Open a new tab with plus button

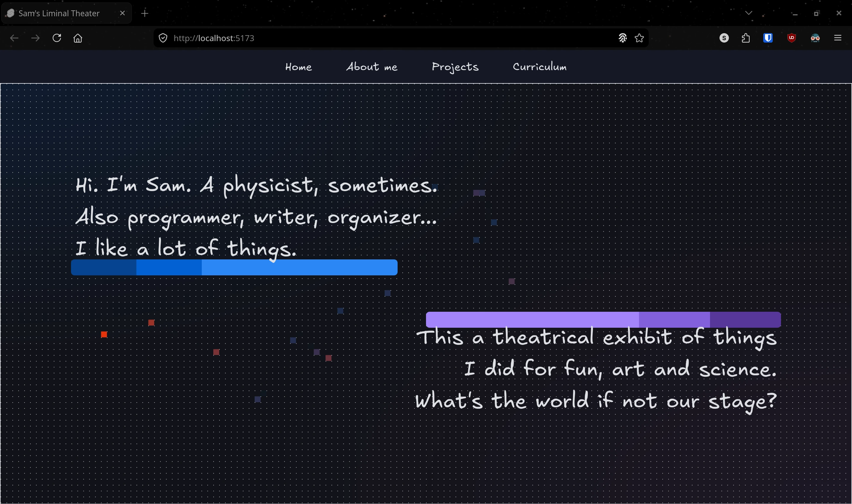(145, 13)
